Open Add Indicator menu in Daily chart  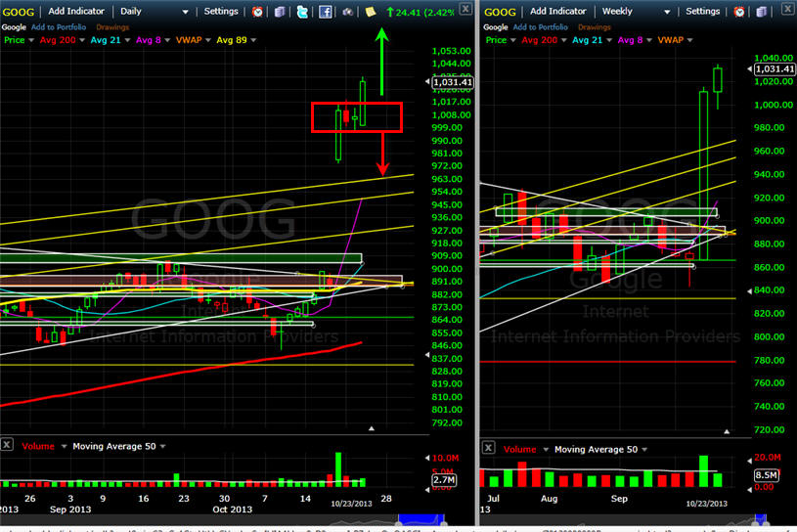pos(76,11)
